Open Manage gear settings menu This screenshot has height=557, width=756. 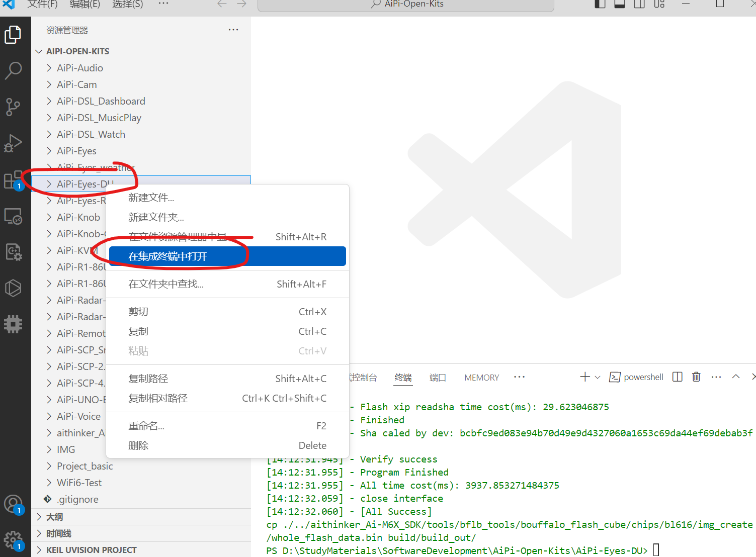click(13, 540)
